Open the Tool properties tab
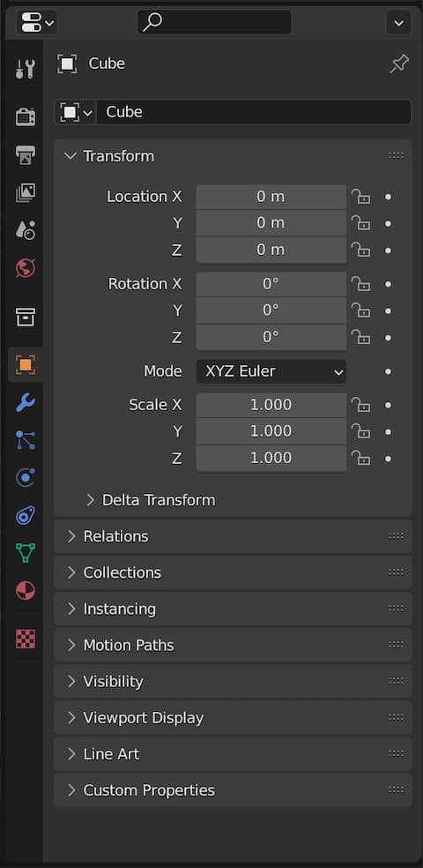The image size is (423, 868). pos(26,69)
